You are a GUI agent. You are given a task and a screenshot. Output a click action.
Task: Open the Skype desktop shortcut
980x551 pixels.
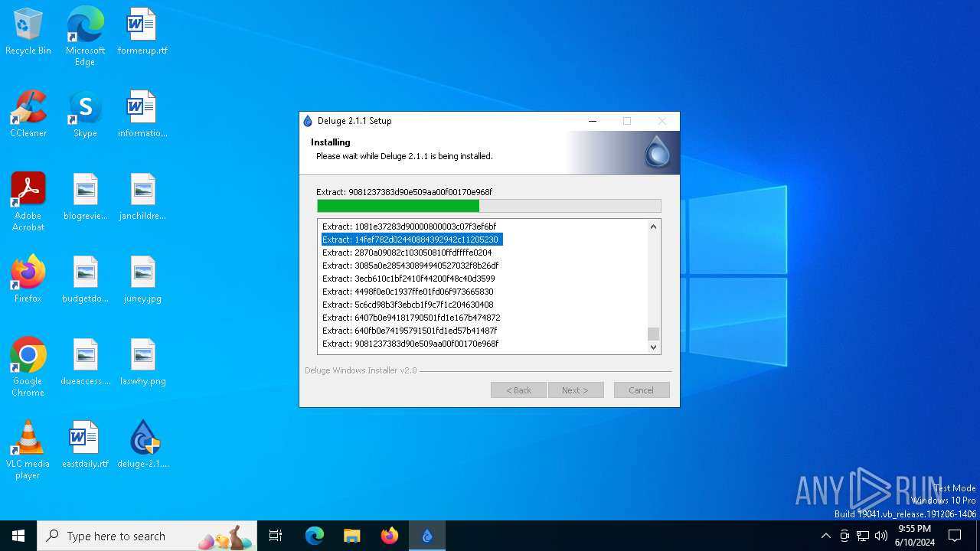tap(85, 115)
